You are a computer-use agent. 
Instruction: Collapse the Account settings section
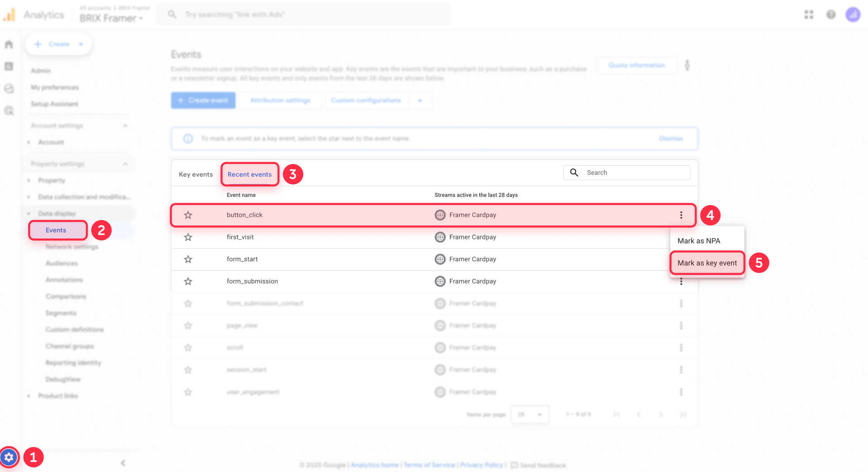[x=125, y=126]
